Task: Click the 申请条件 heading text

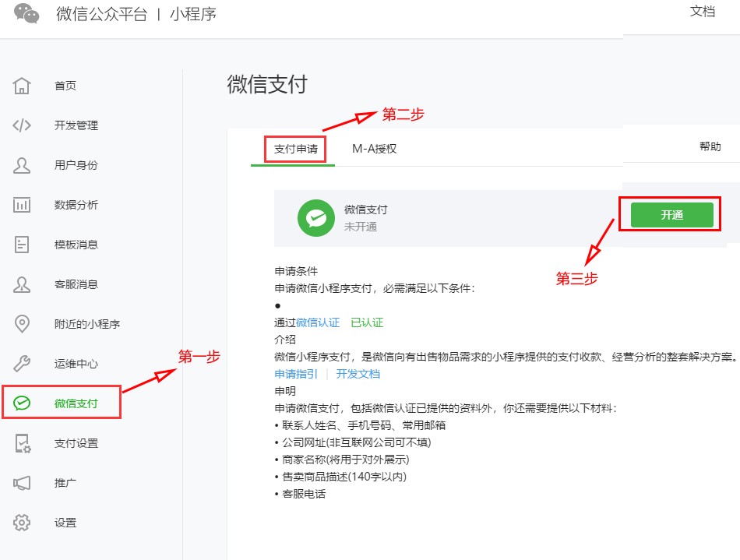Action: tap(296, 271)
